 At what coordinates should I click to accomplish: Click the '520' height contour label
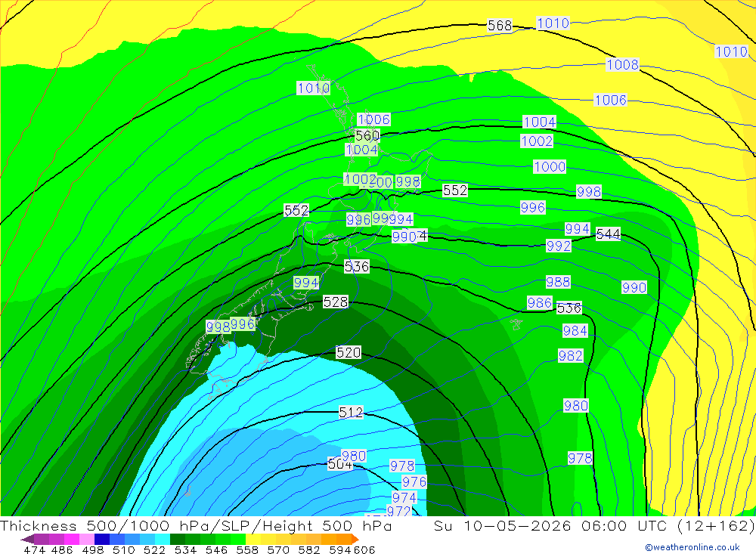(x=349, y=352)
